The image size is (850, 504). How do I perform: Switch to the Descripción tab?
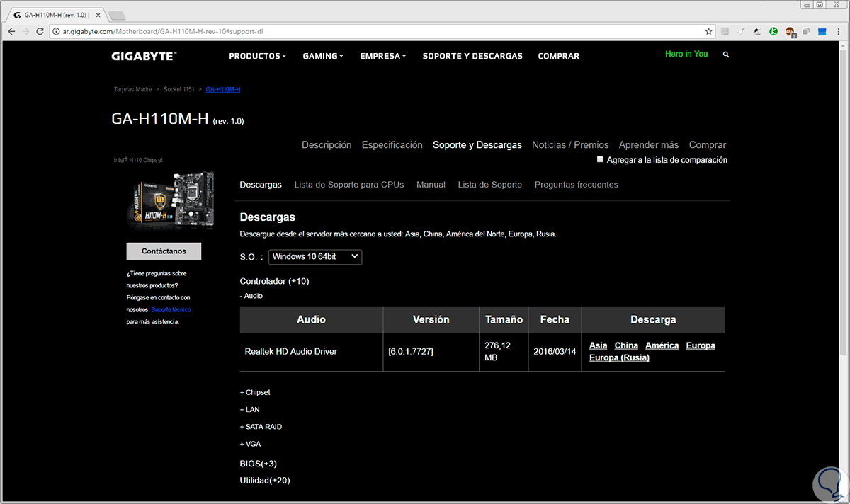click(x=327, y=145)
